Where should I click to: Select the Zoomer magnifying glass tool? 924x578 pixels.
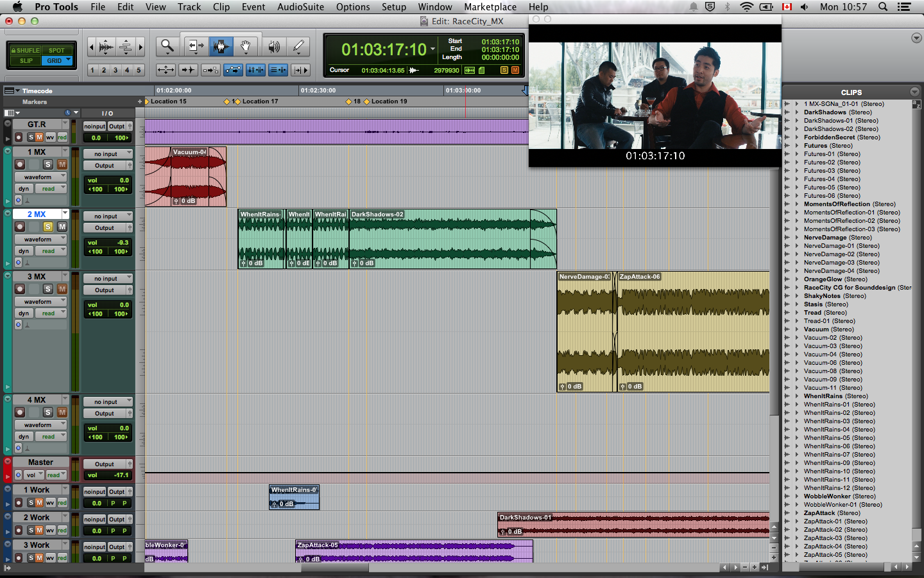click(x=167, y=46)
